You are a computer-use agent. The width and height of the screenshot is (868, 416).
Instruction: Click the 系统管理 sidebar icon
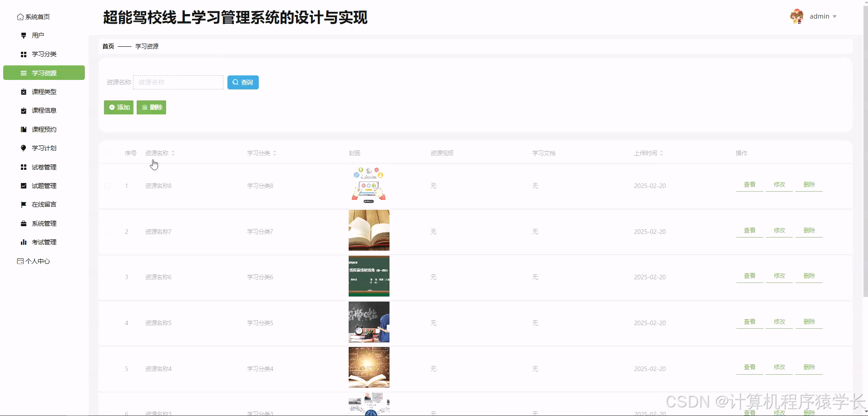tap(24, 223)
